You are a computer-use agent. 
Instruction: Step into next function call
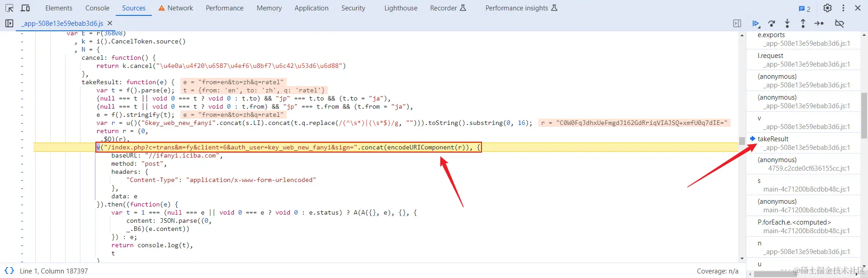click(x=787, y=24)
